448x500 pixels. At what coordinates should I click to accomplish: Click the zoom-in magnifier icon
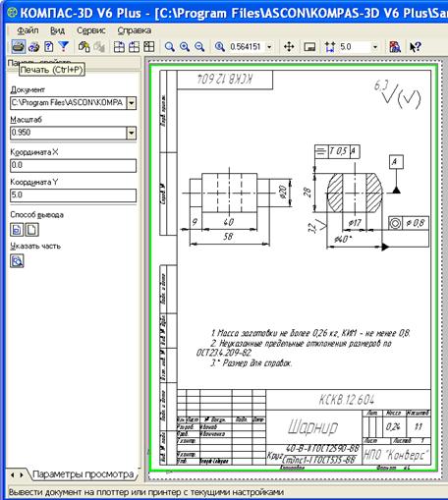pyautogui.click(x=185, y=47)
